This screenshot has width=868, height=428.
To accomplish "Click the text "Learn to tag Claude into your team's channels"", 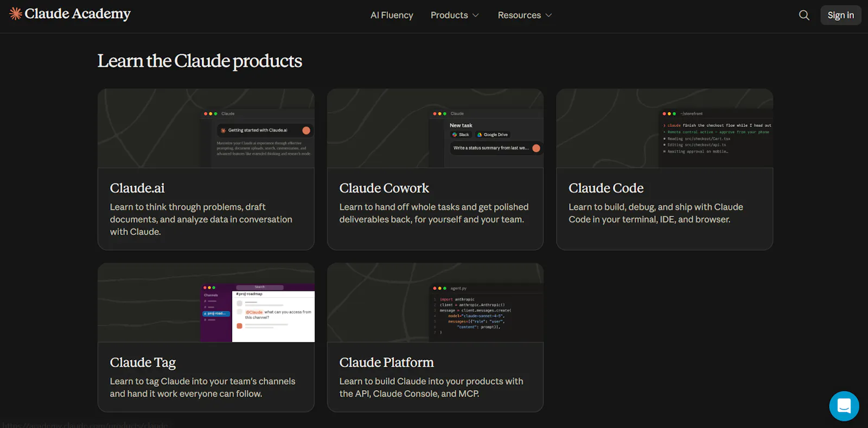I will click(x=203, y=381).
